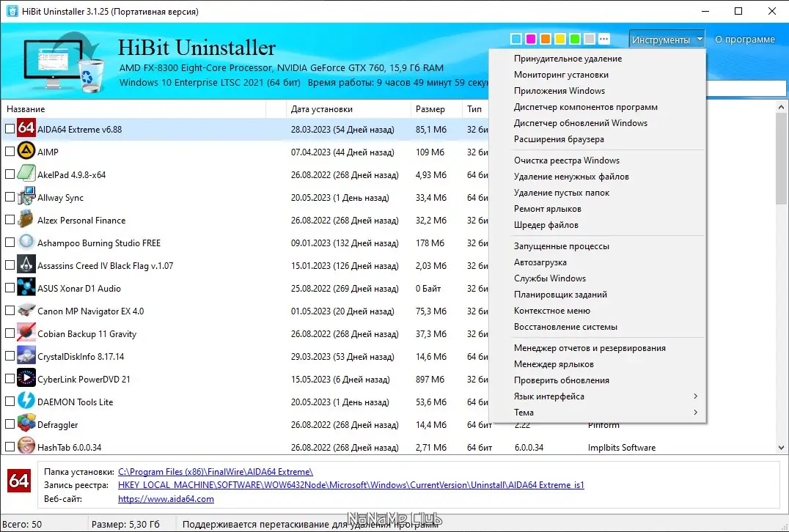Click the HiBit Uninstaller monitor logo
The width and height of the screenshot is (789, 532).
[x=64, y=62]
